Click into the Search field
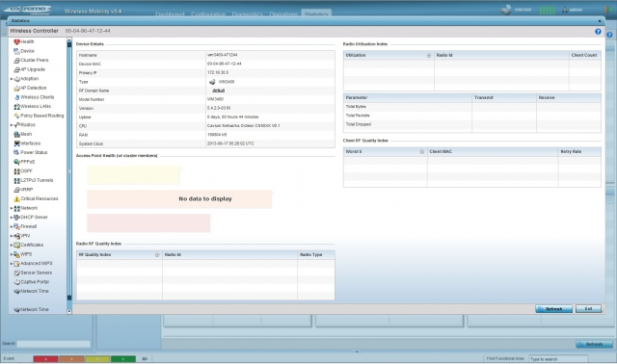Viewport: 617px width, 364px height. (x=54, y=344)
